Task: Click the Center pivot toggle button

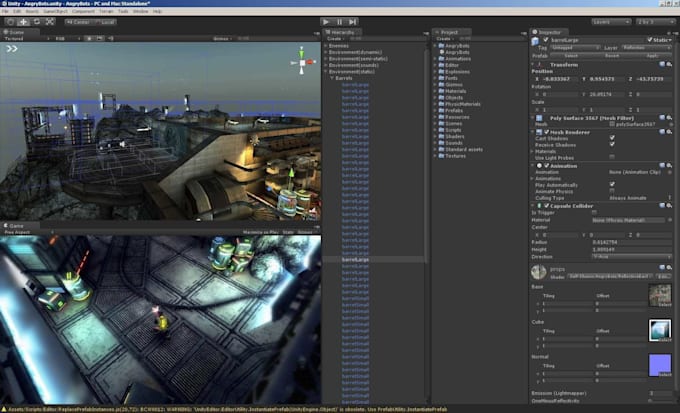Action: click(x=78, y=21)
